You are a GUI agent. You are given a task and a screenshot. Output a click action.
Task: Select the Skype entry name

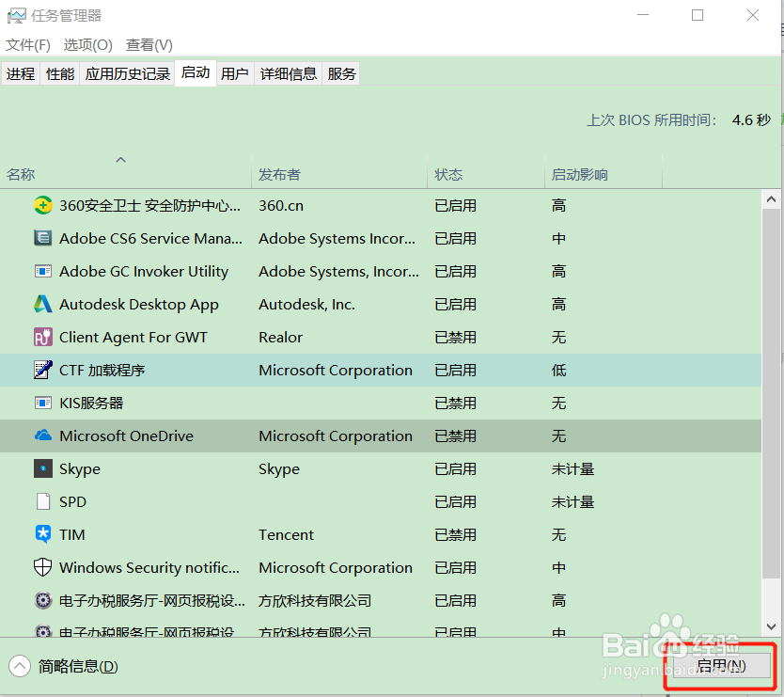pos(80,469)
